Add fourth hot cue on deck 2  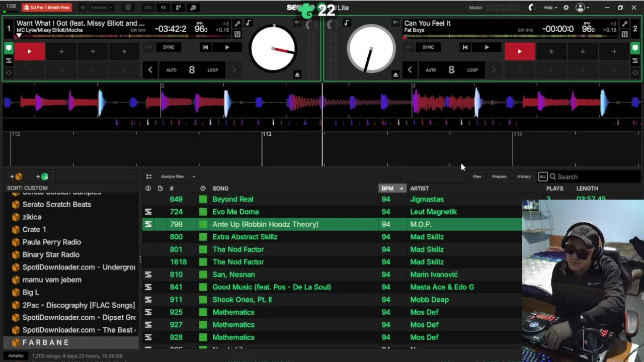(x=614, y=51)
